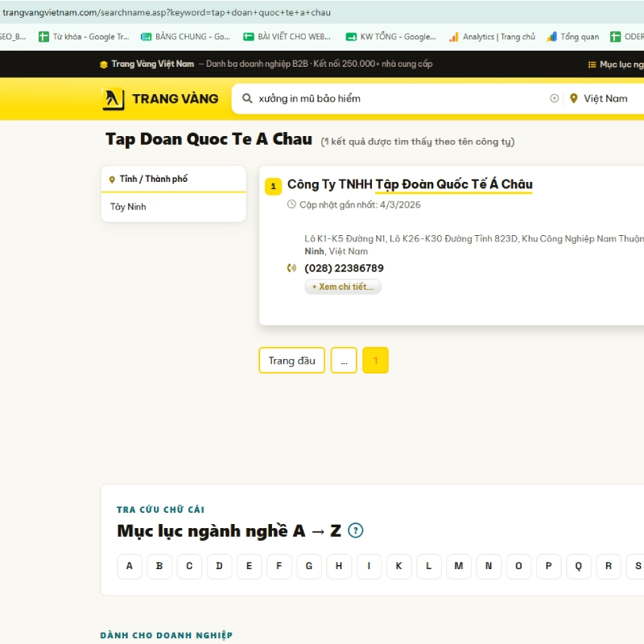The height and width of the screenshot is (644, 644).
Task: Click the browser address bar URL
Action: (x=167, y=12)
